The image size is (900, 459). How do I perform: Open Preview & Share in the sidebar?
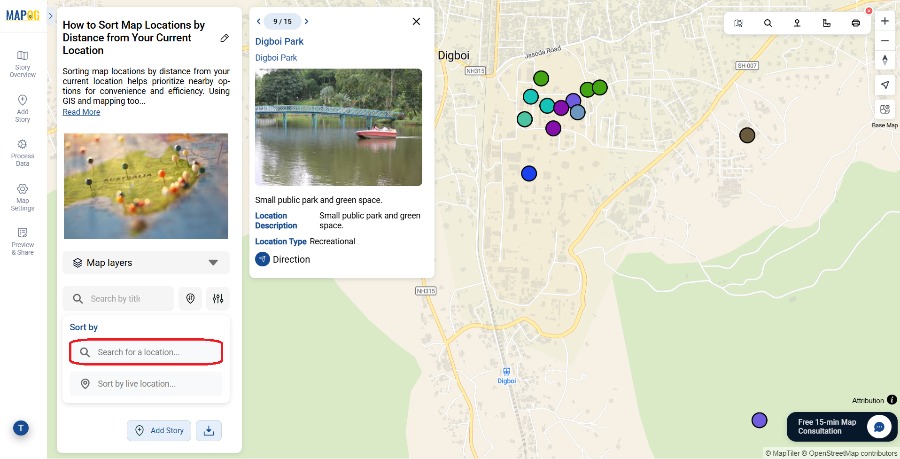click(x=22, y=241)
